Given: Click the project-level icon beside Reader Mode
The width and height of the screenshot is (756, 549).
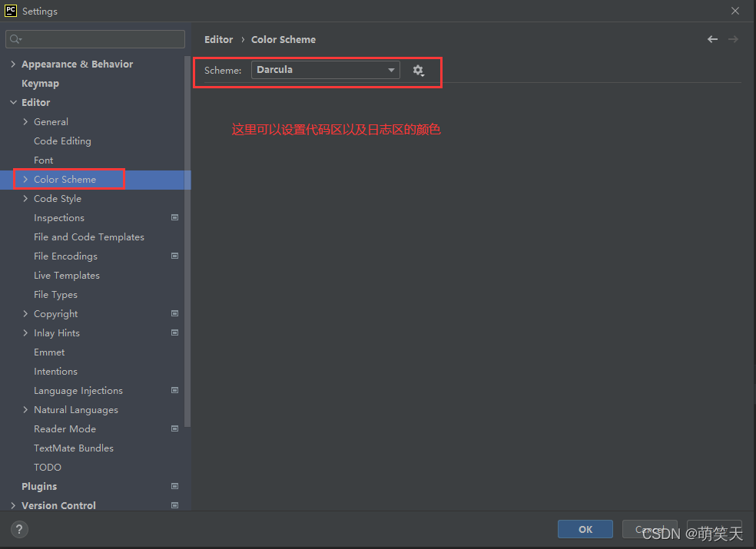Looking at the screenshot, I should click(174, 429).
